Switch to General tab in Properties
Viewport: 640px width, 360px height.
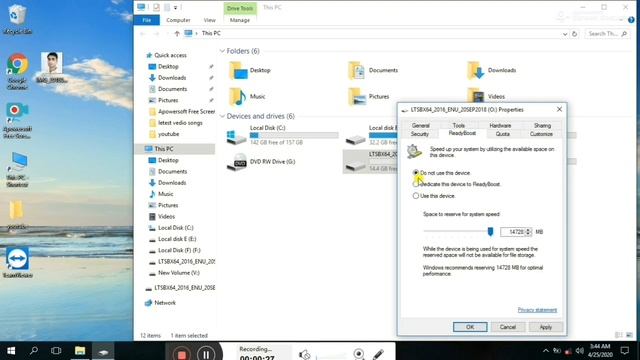coord(420,126)
